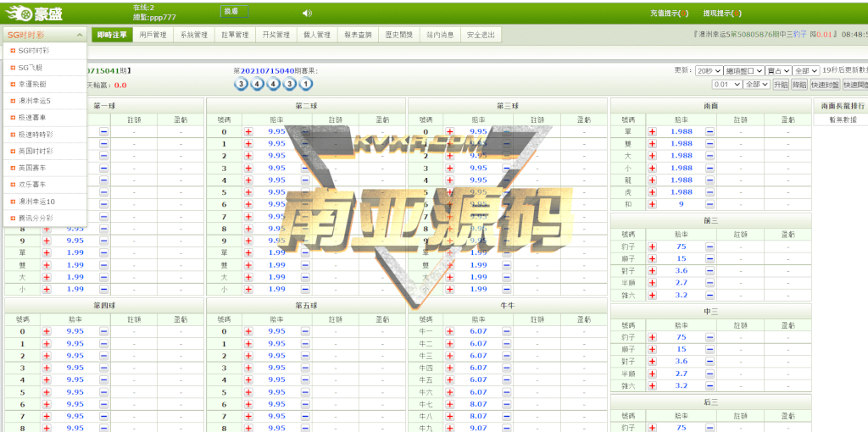Viewport: 868px width, 432px height.
Task: Lower odds for number 3 in 第四球
Action: click(104, 368)
